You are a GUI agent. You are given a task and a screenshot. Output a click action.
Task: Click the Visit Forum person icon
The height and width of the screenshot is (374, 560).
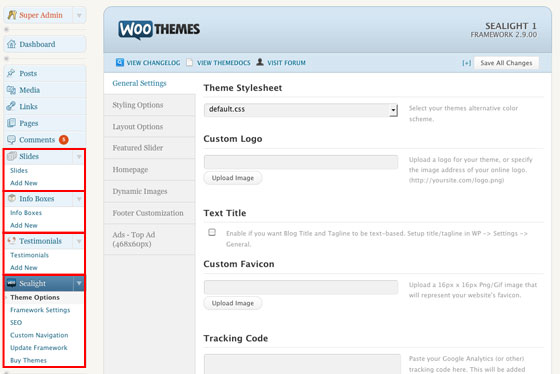point(260,62)
